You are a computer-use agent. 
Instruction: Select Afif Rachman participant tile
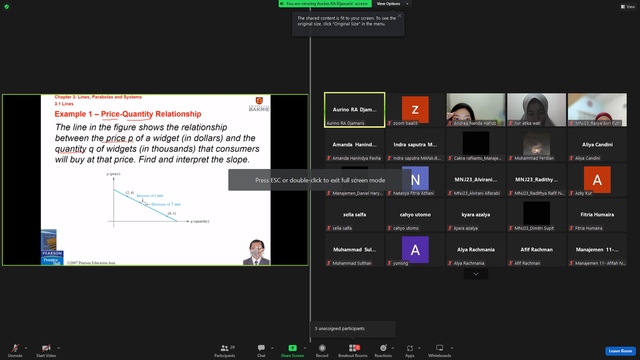click(536, 250)
